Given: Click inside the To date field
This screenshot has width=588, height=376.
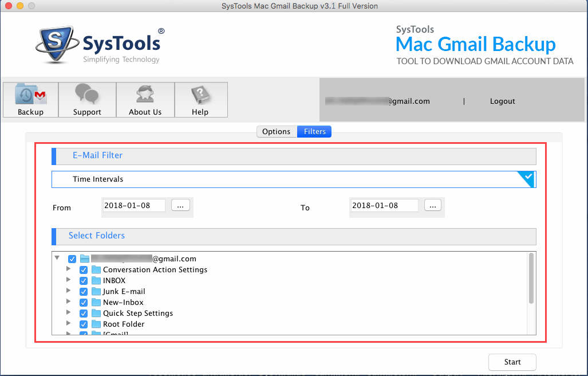Looking at the screenshot, I should coord(384,205).
